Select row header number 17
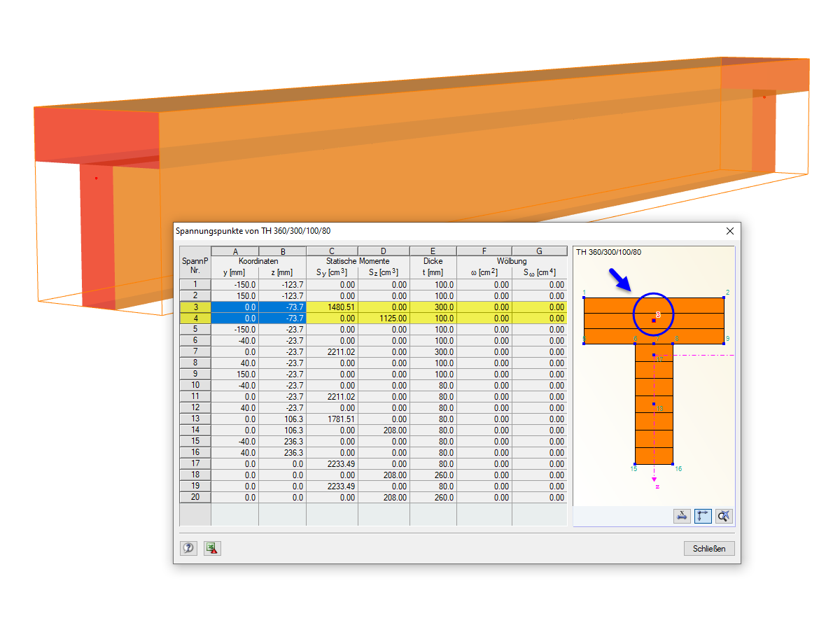 [195, 464]
